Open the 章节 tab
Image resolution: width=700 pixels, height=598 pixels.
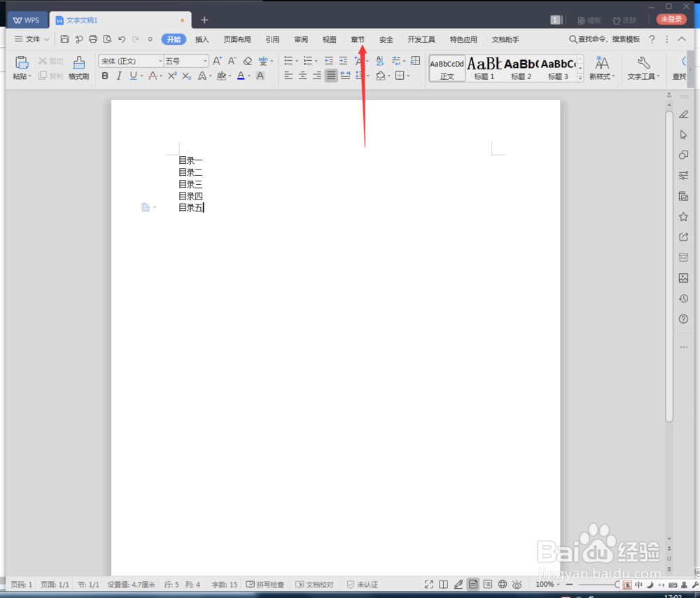[x=358, y=39]
